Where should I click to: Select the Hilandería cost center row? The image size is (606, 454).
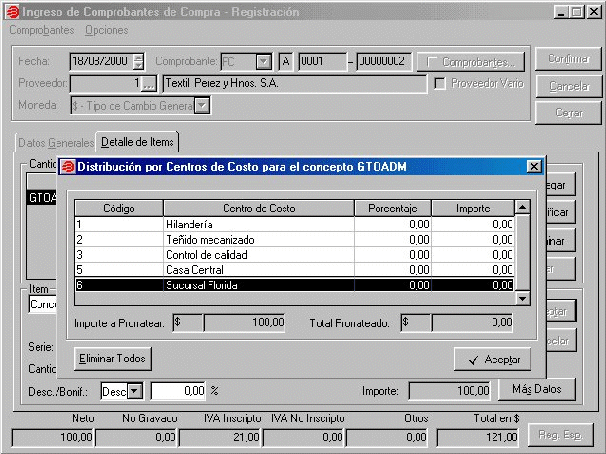point(258,225)
